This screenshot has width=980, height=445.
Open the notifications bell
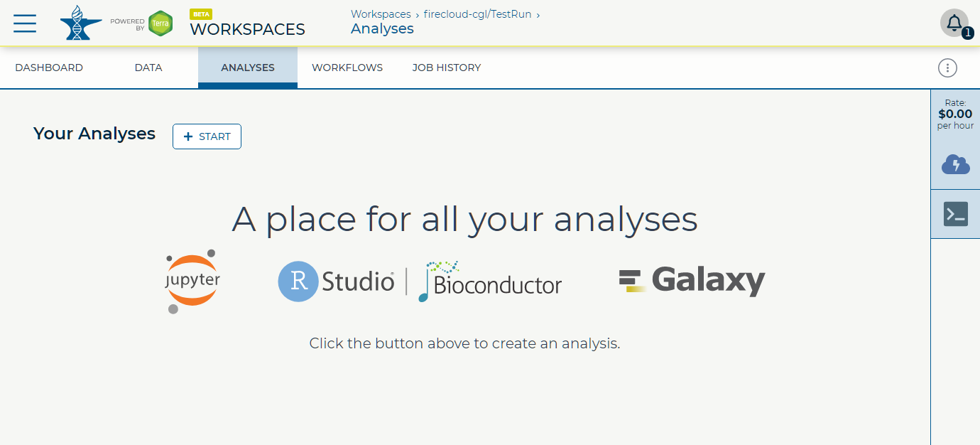[955, 22]
